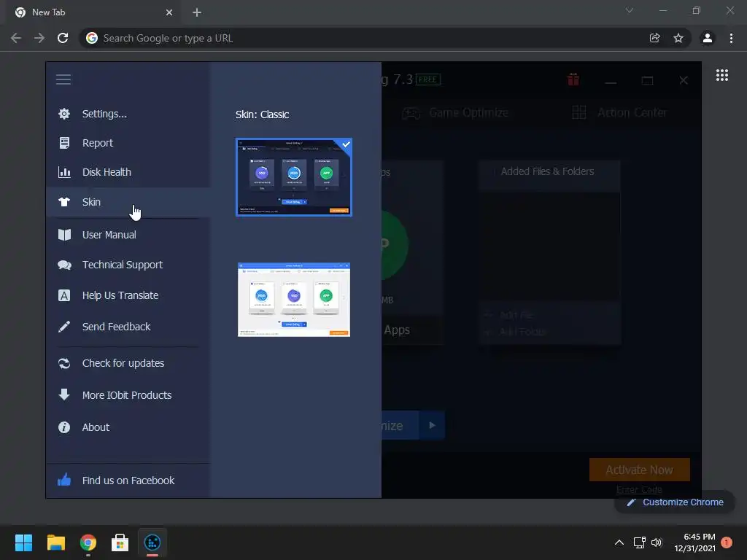Image resolution: width=747 pixels, height=560 pixels.
Task: Click the Skin t-shirt icon
Action: tap(64, 202)
